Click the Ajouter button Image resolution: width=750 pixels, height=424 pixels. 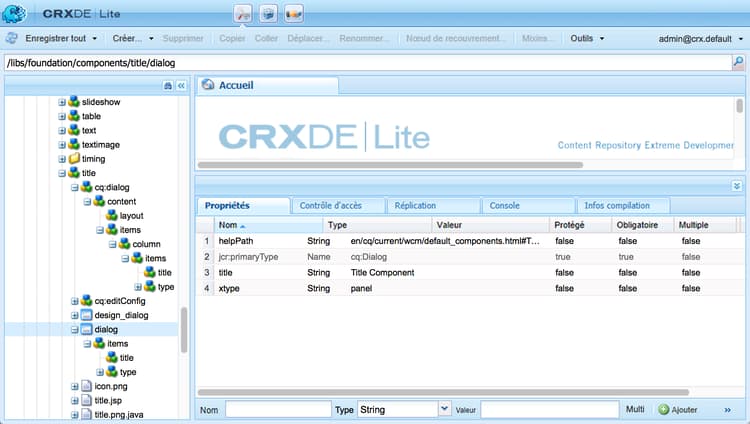tap(678, 410)
